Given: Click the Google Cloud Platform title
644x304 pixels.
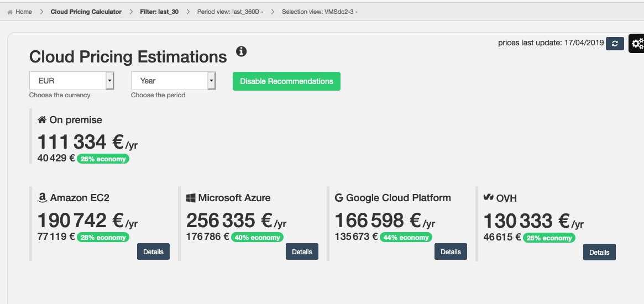Looking at the screenshot, I should 399,198.
